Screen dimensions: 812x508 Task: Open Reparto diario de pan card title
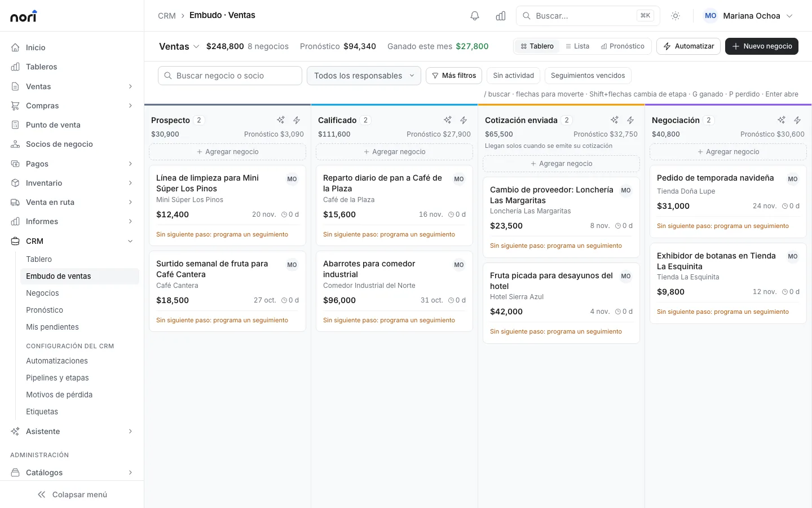382,183
